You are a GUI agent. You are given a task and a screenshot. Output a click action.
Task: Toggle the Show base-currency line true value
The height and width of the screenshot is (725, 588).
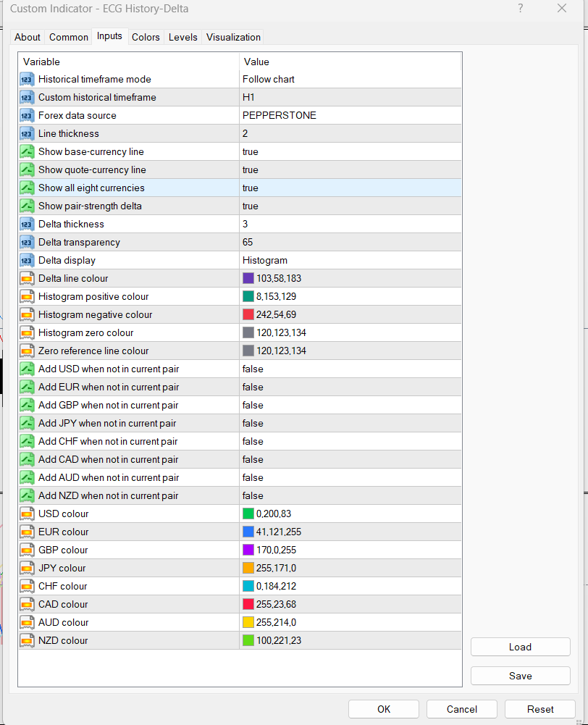click(350, 151)
